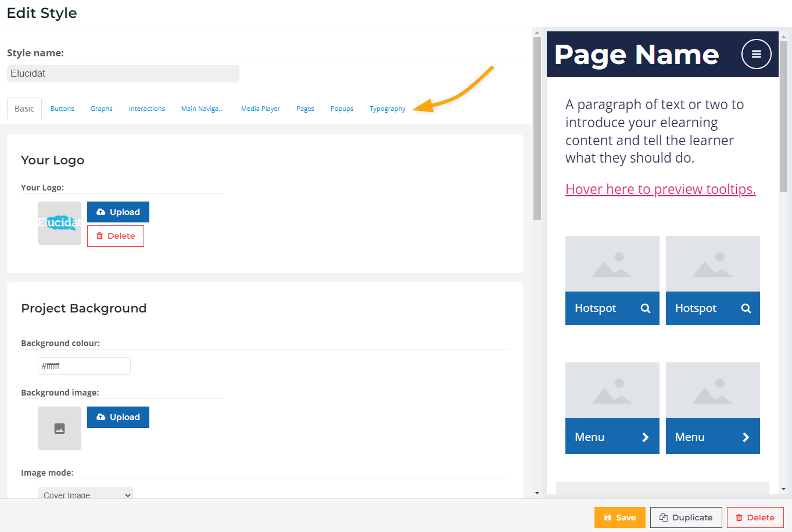Save the style
Viewport: 792px width, 532px height.
(620, 517)
